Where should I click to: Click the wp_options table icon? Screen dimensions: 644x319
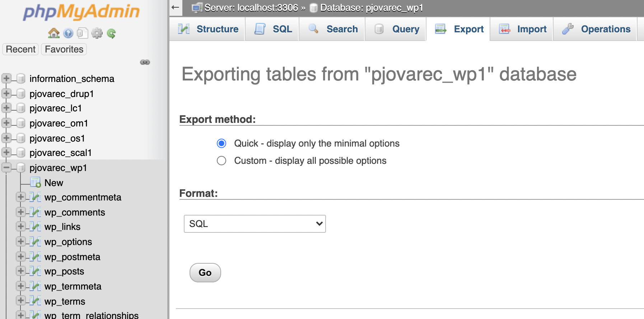click(35, 242)
